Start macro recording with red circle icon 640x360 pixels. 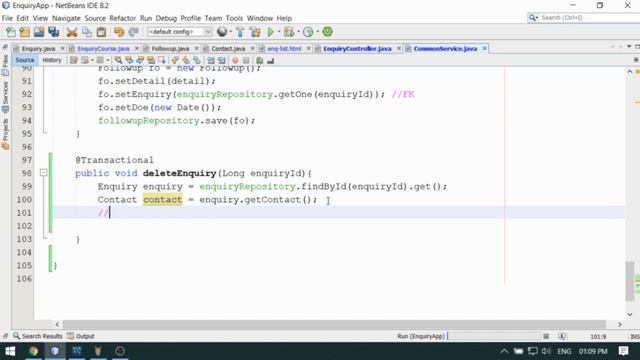pos(235,60)
